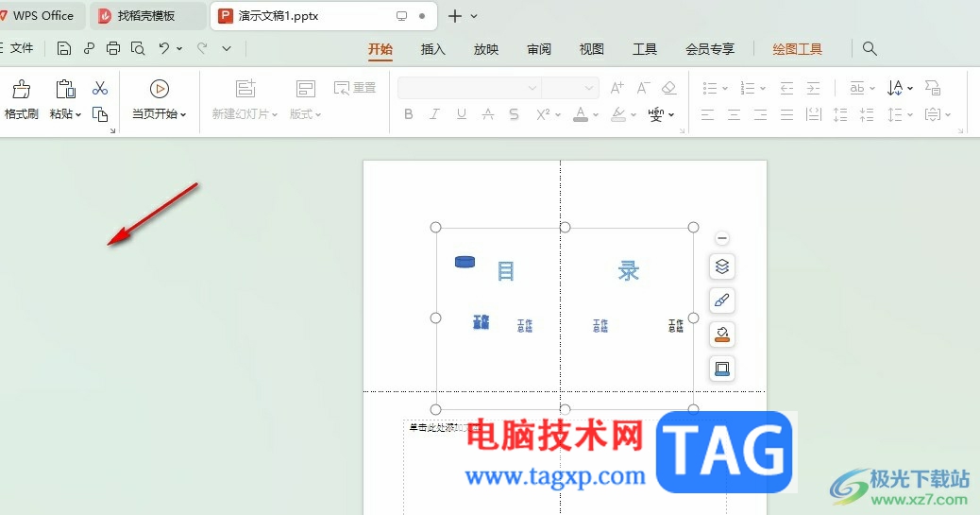Select the Cut scissors icon

(x=100, y=88)
